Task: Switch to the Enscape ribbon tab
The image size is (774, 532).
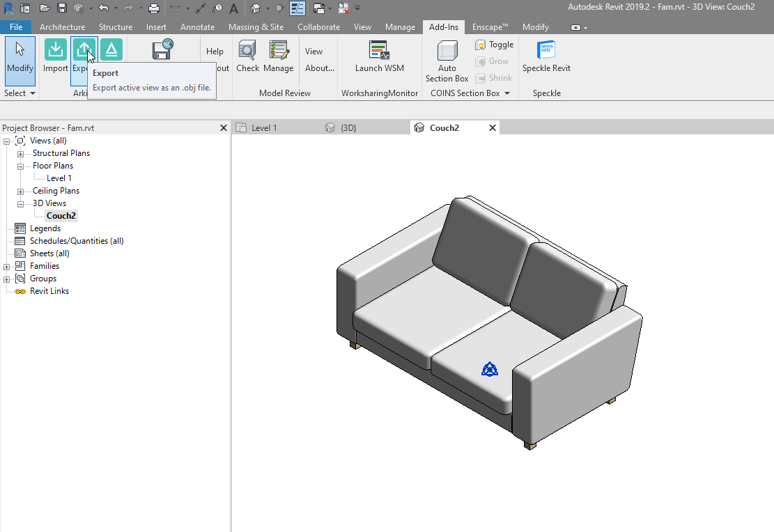Action: tap(490, 27)
